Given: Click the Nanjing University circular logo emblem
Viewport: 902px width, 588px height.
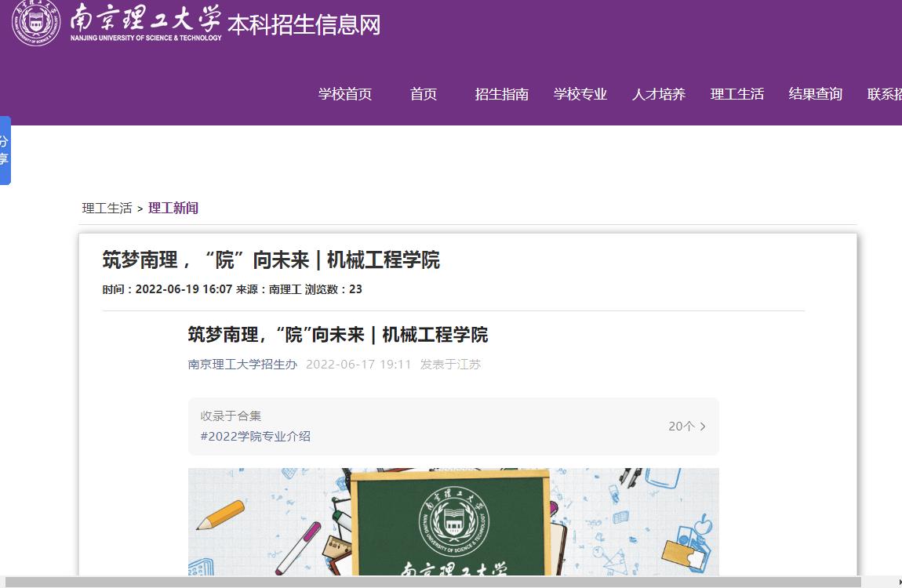Looking at the screenshot, I should coord(35,22).
